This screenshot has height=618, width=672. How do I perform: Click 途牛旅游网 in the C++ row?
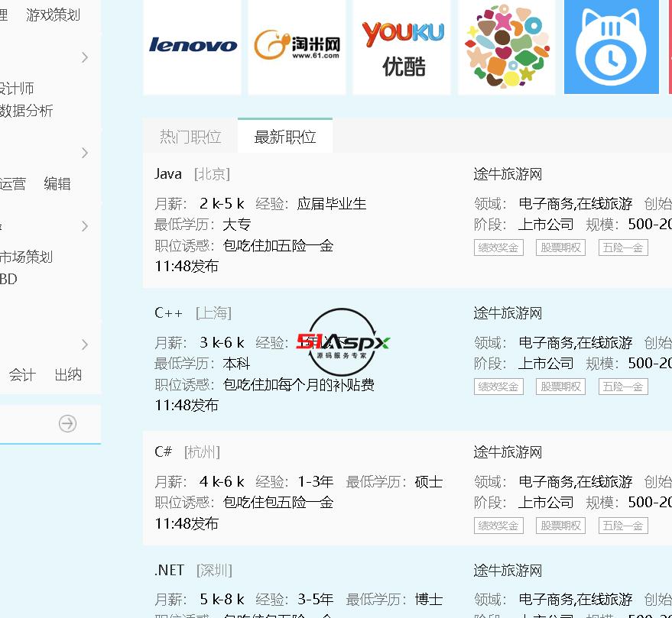click(x=508, y=313)
